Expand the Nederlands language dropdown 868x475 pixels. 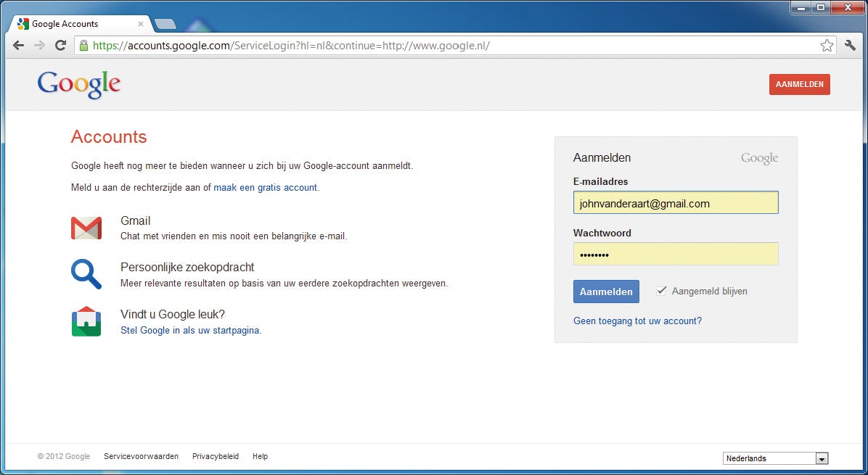click(775, 458)
